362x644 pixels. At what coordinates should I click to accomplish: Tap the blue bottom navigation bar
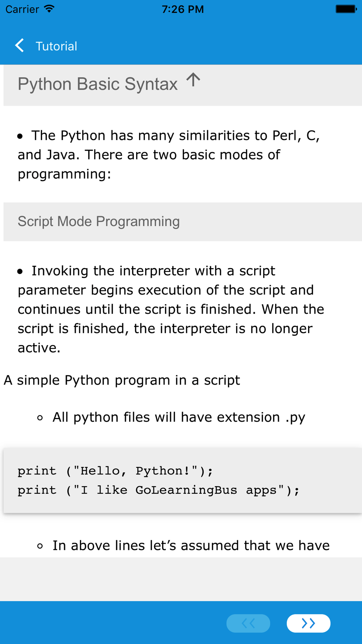coord(181,623)
